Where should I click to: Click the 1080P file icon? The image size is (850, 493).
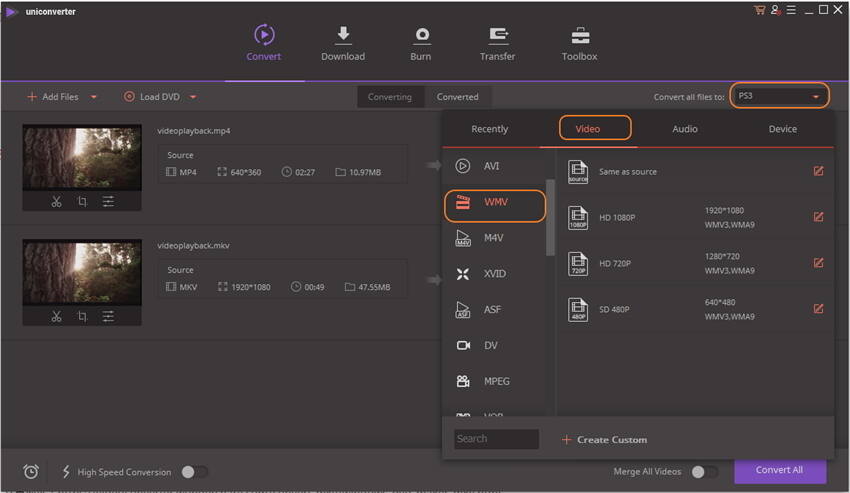point(578,218)
